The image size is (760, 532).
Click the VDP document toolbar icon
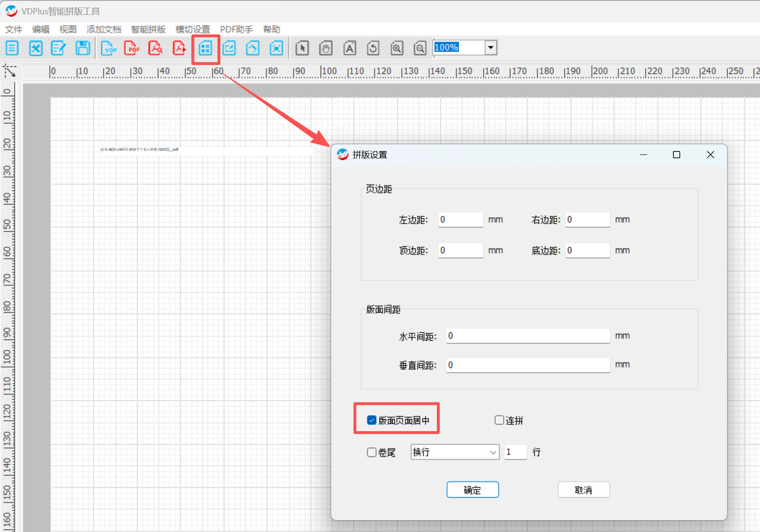pyautogui.click(x=109, y=48)
